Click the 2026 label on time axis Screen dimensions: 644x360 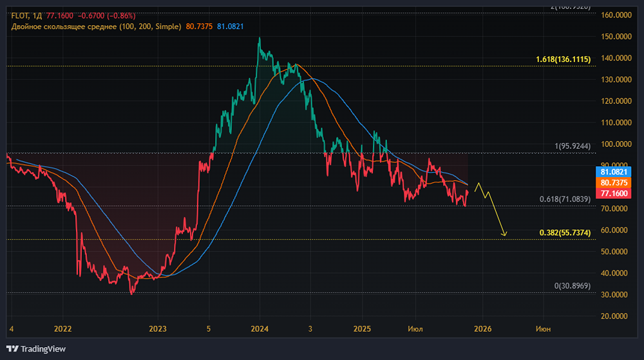click(482, 329)
